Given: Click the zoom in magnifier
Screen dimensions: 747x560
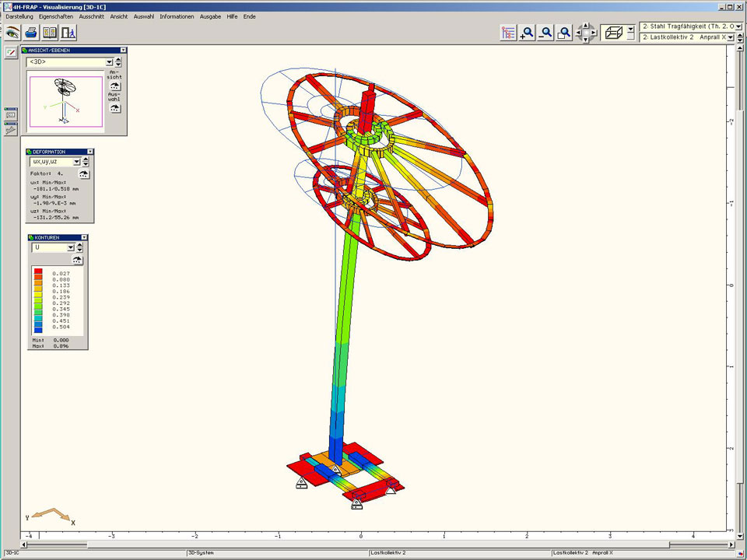Looking at the screenshot, I should click(528, 33).
